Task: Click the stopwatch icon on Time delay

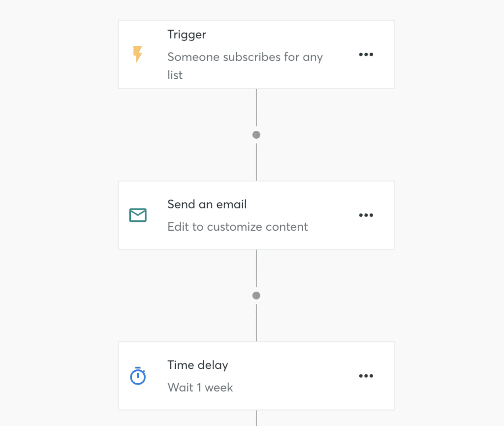Action: 137,376
